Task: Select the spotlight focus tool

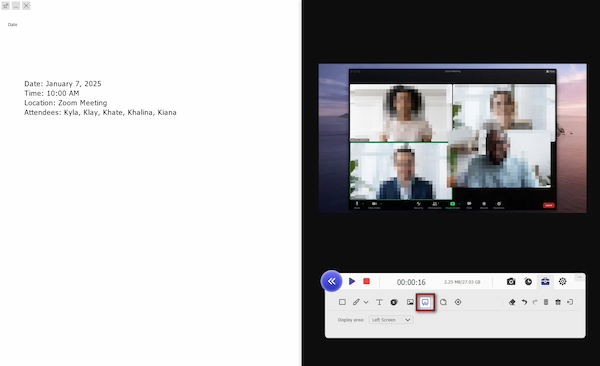Action: tap(458, 302)
